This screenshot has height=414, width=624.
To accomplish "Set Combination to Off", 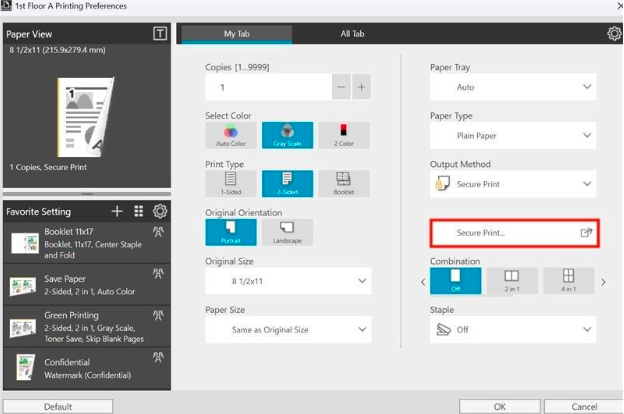I will 456,281.
